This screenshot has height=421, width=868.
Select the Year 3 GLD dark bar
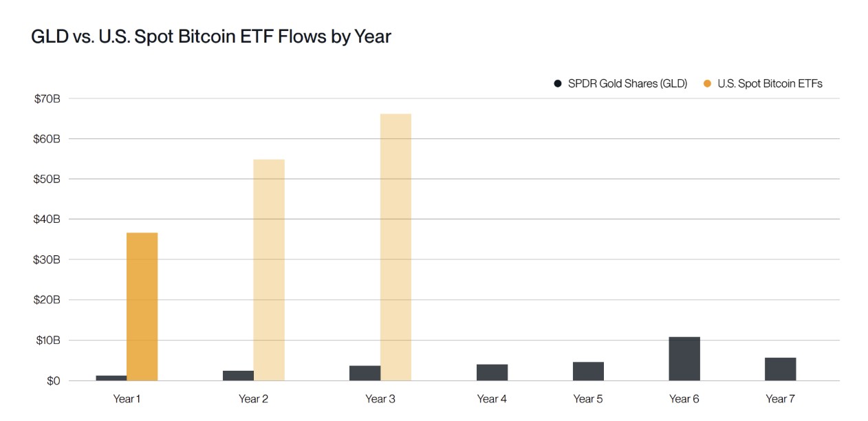click(x=365, y=373)
